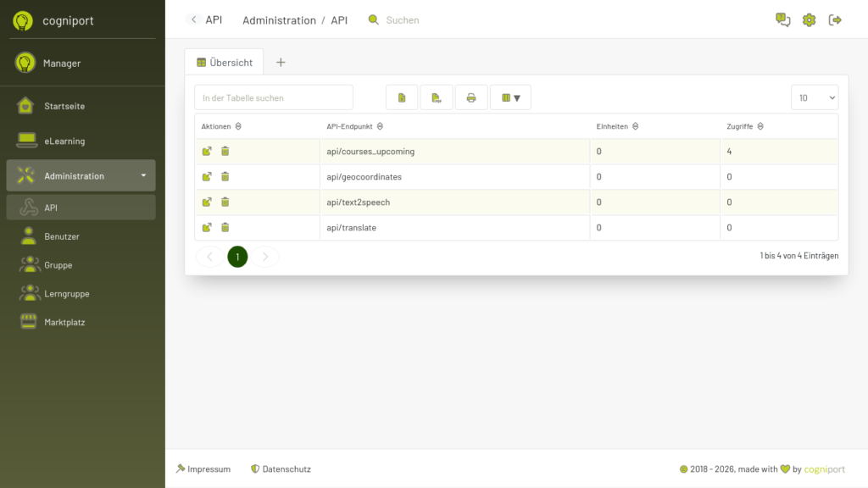Open the column visibility dropdown

(x=510, y=97)
